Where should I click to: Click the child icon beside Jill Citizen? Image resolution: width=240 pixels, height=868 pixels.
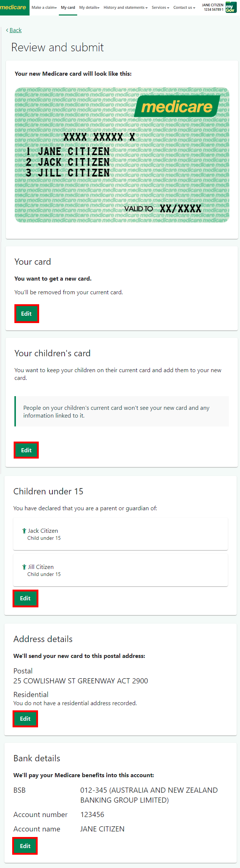tap(24, 567)
